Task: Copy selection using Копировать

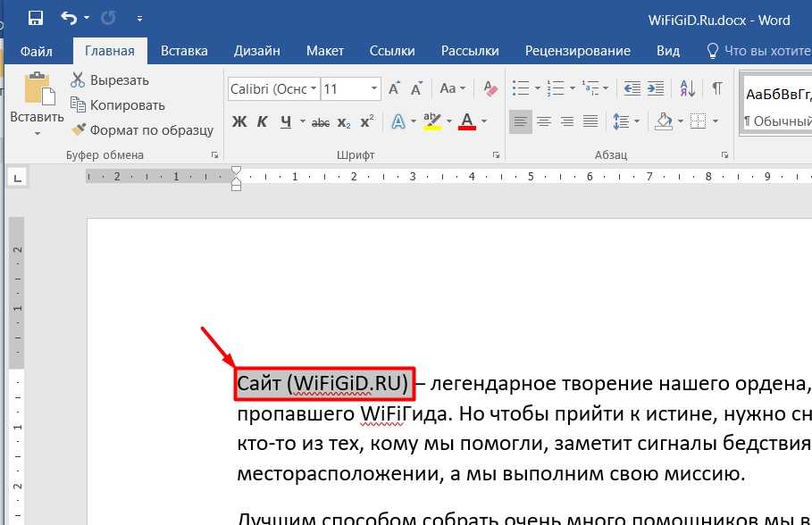Action: (x=118, y=105)
